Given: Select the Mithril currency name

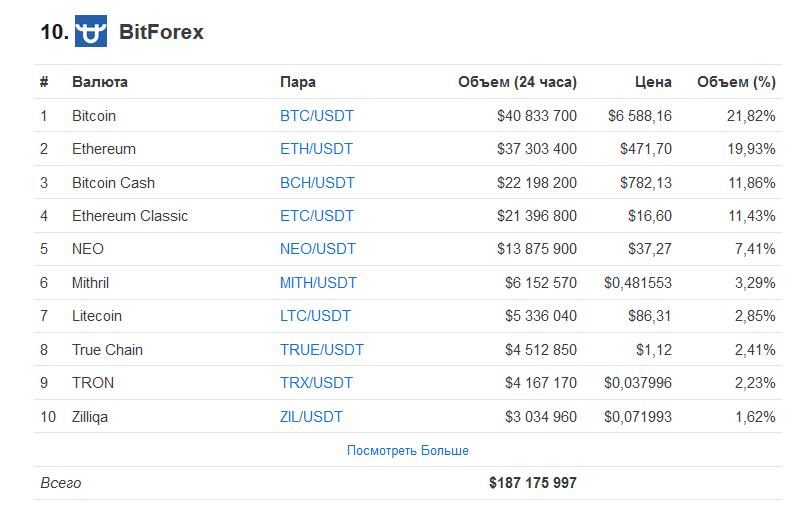Looking at the screenshot, I should pos(90,283).
